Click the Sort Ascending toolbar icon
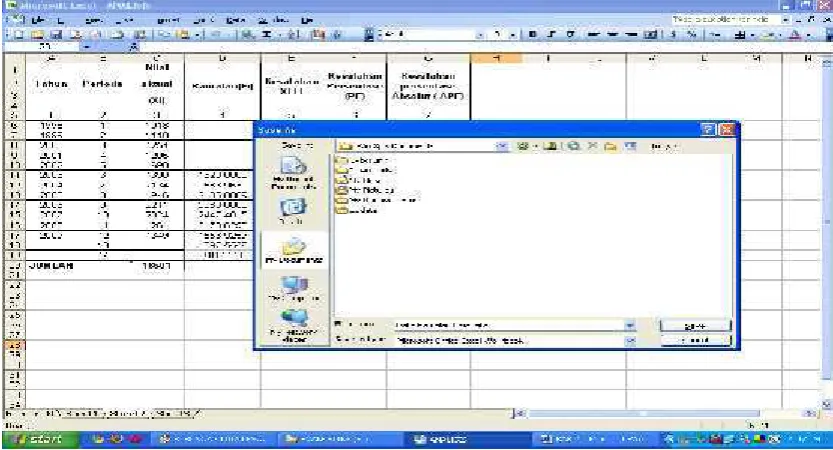The width and height of the screenshot is (833, 450). (294, 35)
